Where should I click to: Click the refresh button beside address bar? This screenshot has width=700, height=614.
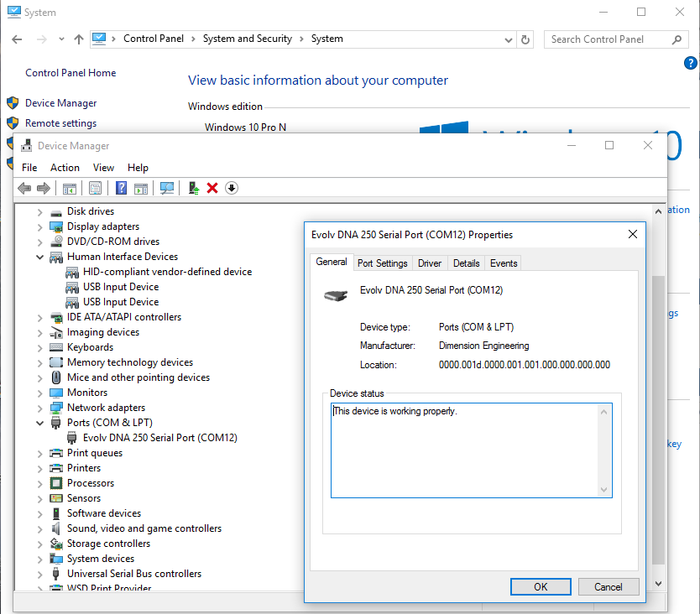pos(526,39)
